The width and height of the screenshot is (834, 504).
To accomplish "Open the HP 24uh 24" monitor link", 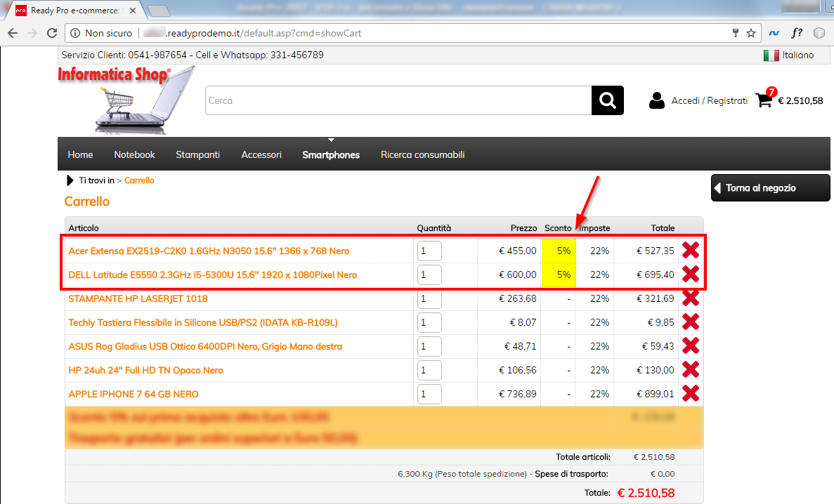I will pyautogui.click(x=145, y=371).
